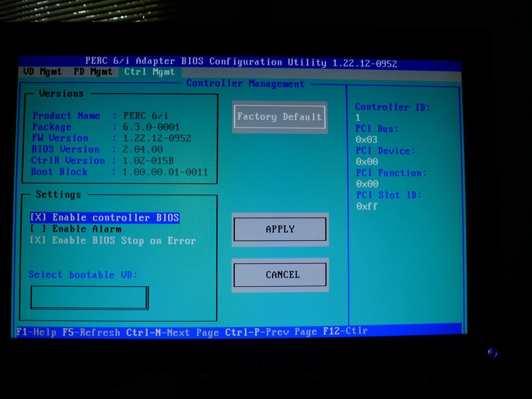
Task: Click the PCI Function label
Action: tap(391, 173)
